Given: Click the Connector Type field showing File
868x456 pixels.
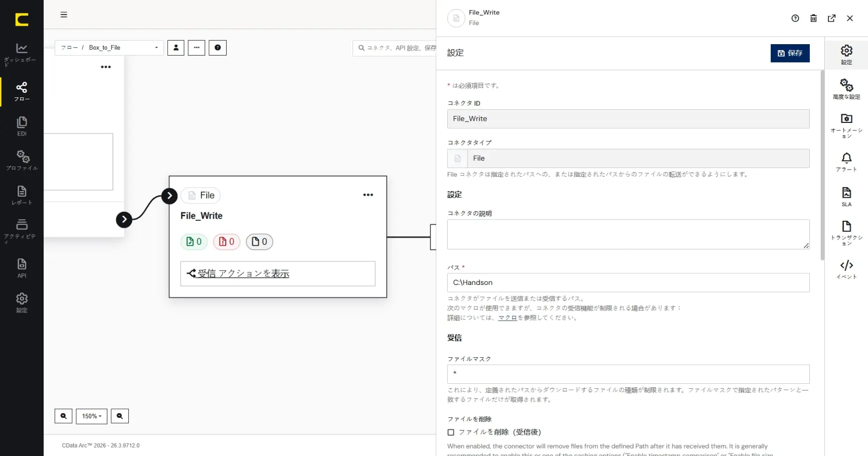Looking at the screenshot, I should pos(628,159).
